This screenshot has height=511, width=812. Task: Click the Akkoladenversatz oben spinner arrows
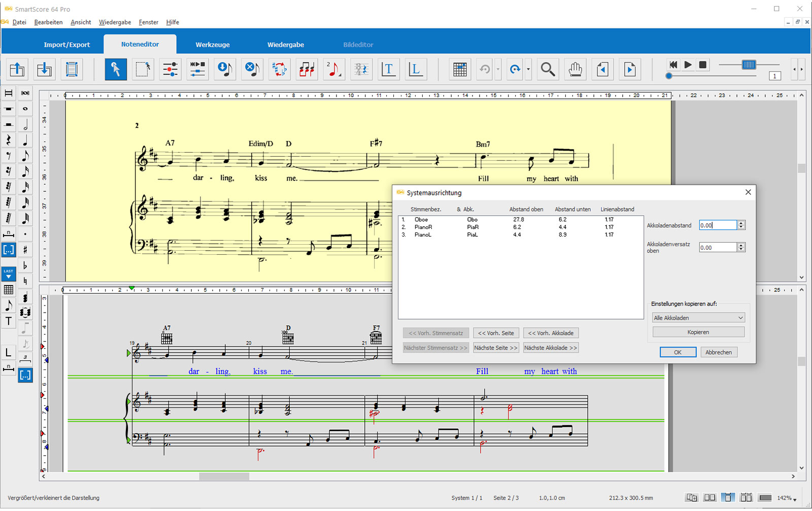741,247
